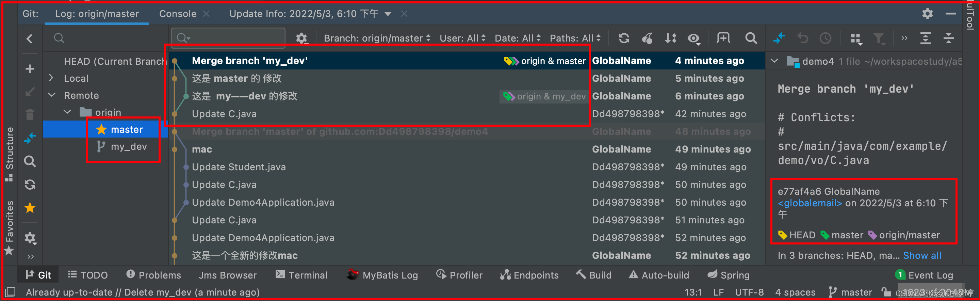Close the Console tab
The width and height of the screenshot is (980, 301).
[x=206, y=14]
